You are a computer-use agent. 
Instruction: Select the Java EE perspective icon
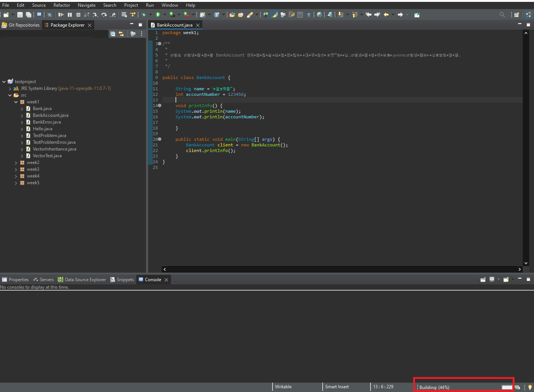coord(528,15)
